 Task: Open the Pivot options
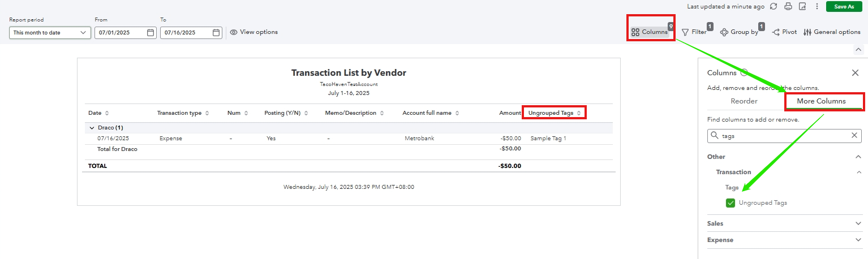pos(784,32)
